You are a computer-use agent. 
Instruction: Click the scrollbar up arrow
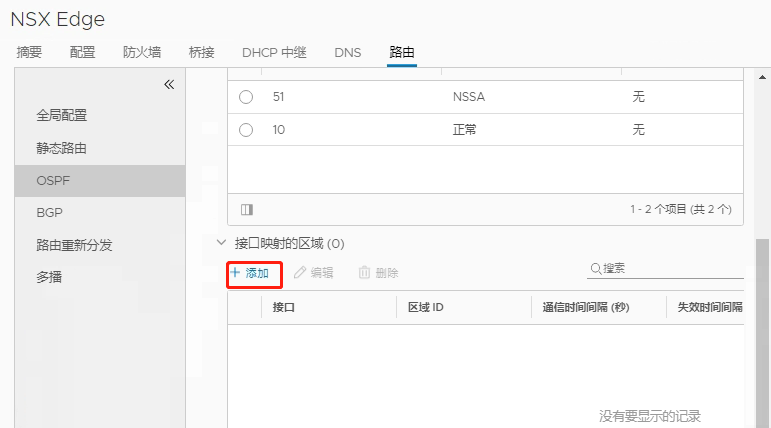pyautogui.click(x=762, y=77)
